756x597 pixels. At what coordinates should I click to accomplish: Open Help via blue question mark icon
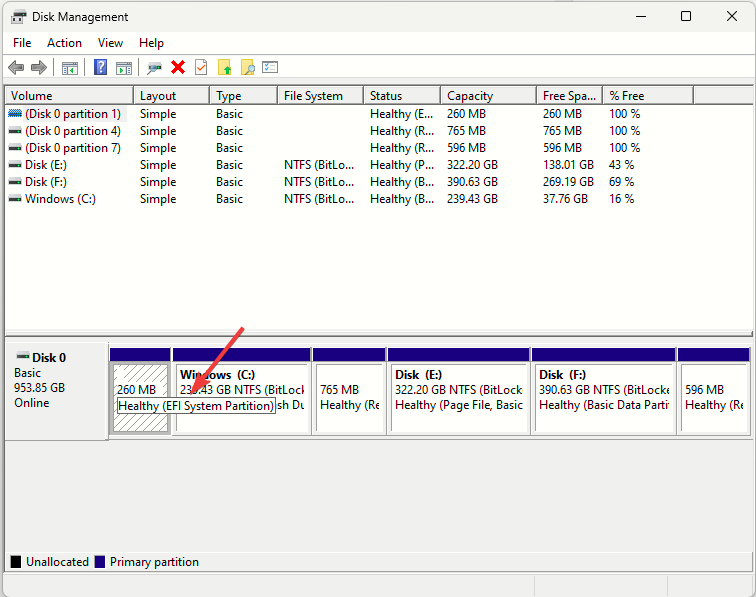coord(100,67)
